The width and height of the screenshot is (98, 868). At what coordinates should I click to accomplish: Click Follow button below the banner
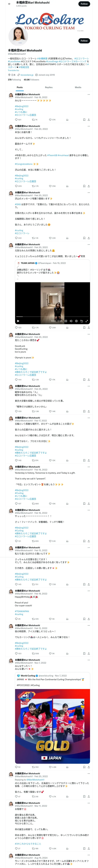(x=84, y=41)
